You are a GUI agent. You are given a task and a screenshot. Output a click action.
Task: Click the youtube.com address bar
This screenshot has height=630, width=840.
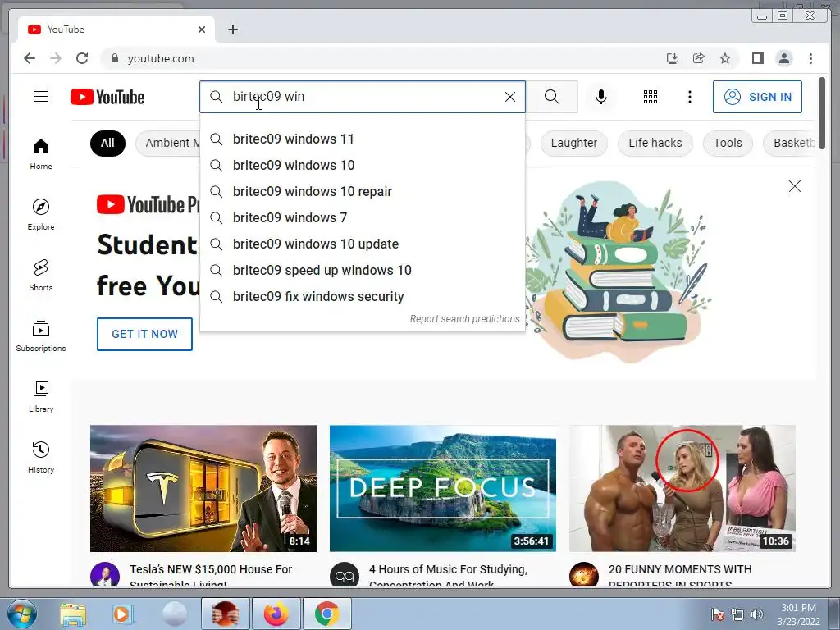375,58
